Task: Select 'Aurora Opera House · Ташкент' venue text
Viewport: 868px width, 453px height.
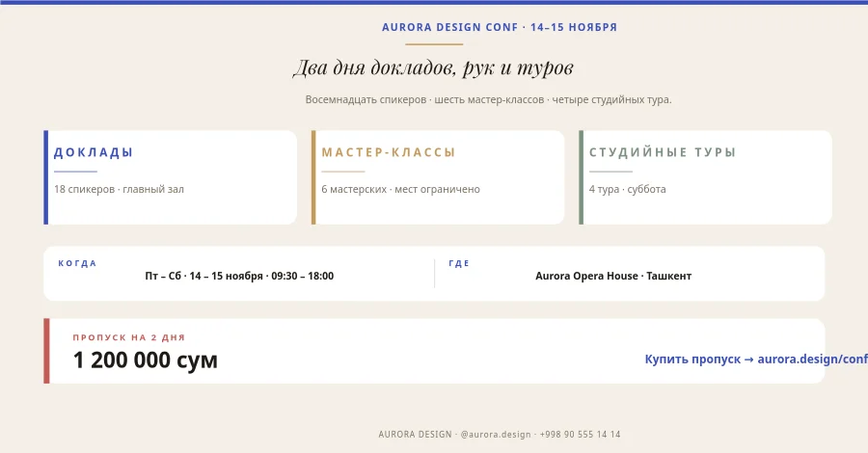Action: 613,276
